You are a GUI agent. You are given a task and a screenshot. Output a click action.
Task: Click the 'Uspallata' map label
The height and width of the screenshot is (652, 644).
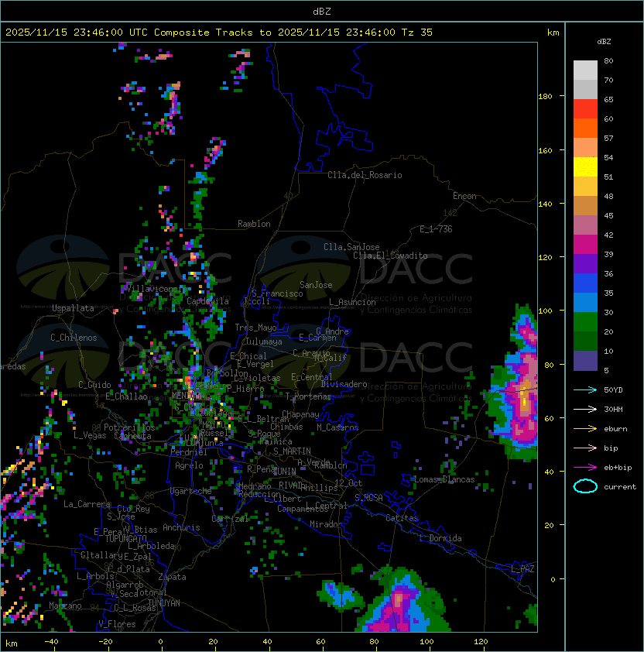tap(73, 308)
